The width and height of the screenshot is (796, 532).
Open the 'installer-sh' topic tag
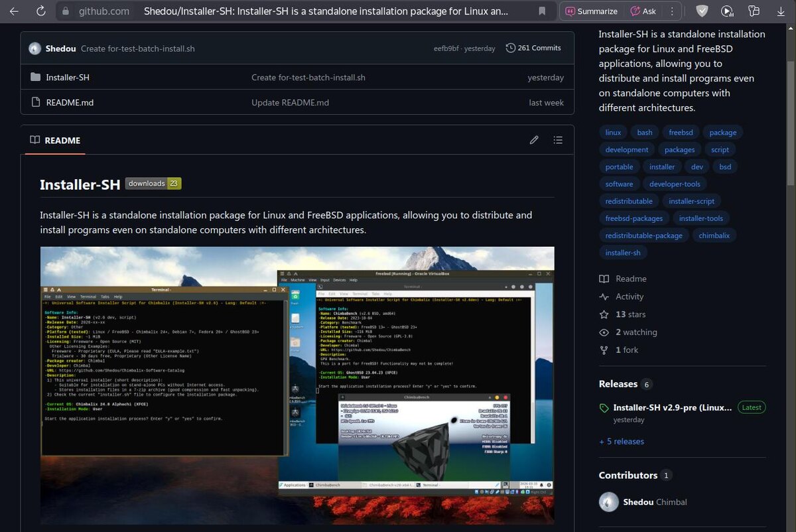point(623,253)
